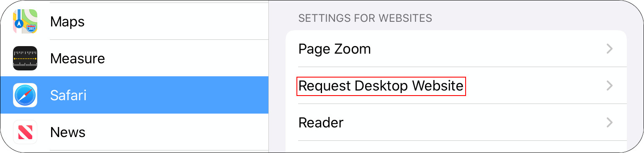Click the chevron beside Request Desktop Website
644x153 pixels.
[610, 86]
